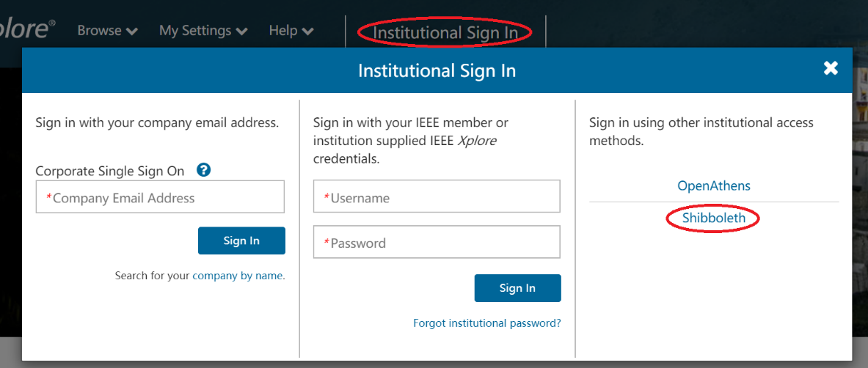Close the Institutional Sign In dialog
The image size is (868, 368).
831,69
